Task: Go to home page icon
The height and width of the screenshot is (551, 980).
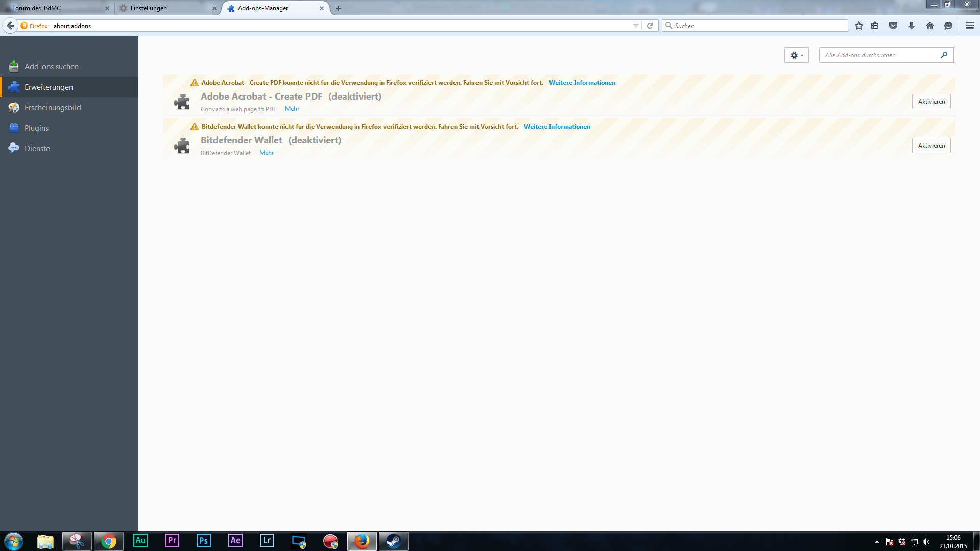Action: tap(930, 26)
